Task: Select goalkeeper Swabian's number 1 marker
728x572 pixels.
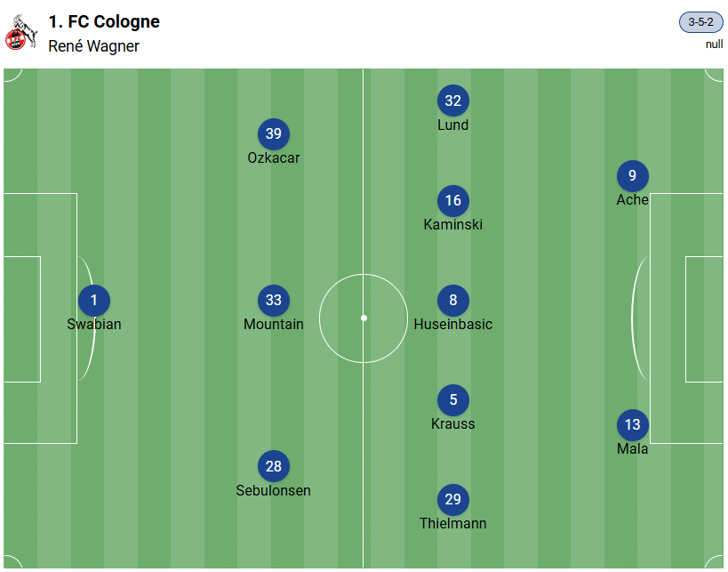Action: click(x=94, y=301)
